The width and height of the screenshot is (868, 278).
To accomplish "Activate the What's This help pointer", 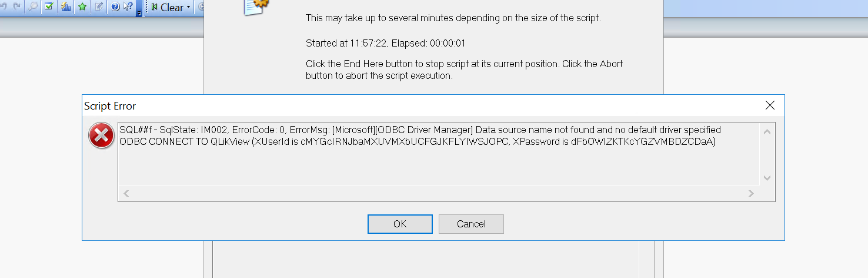I will 128,7.
